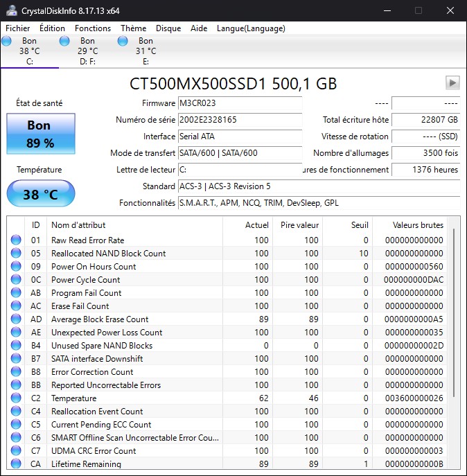Image resolution: width=467 pixels, height=476 pixels.
Task: Click the status orb for UDMA CRC Error Count
Action: (16, 450)
